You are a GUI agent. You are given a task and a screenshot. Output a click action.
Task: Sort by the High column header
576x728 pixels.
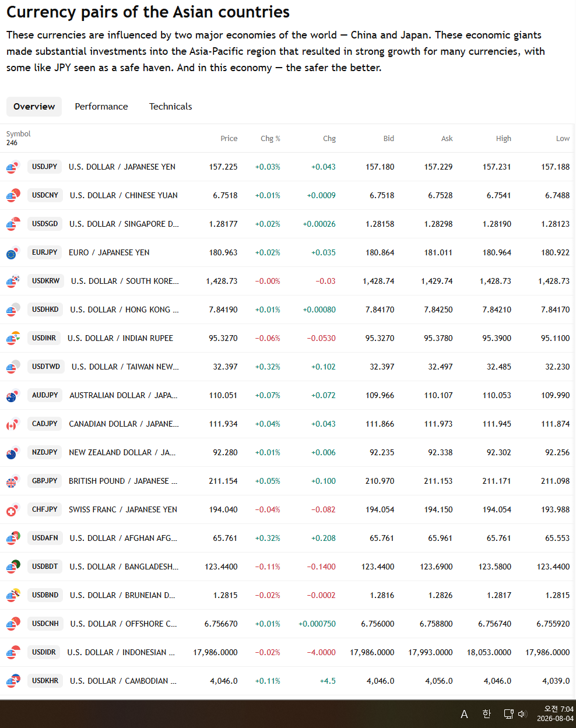point(504,139)
